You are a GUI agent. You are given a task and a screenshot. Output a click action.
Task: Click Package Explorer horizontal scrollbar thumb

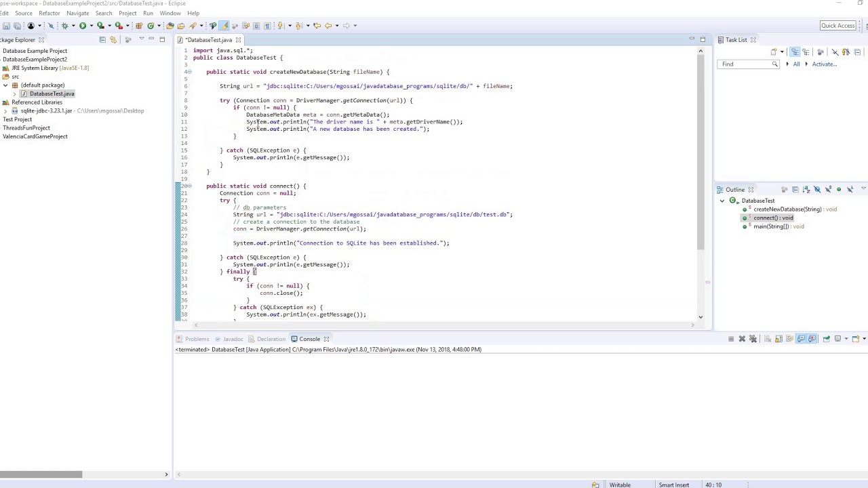pos(41,474)
